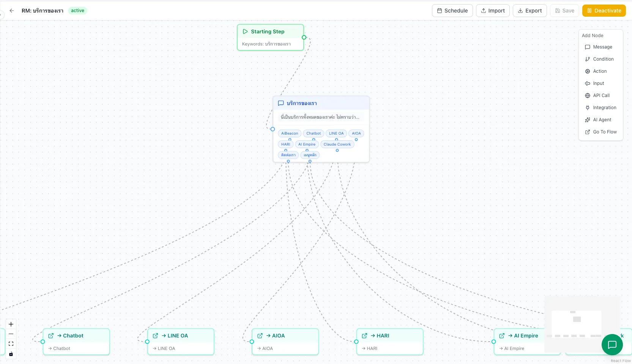The image size is (632, 364).
Task: Click the AIOA chip in message node
Action: coord(356,133)
